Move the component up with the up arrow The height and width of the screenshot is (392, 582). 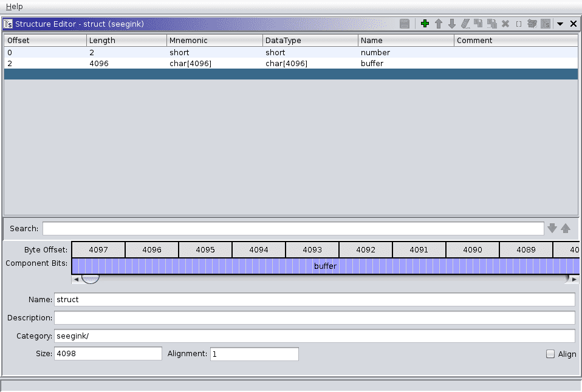tap(438, 24)
